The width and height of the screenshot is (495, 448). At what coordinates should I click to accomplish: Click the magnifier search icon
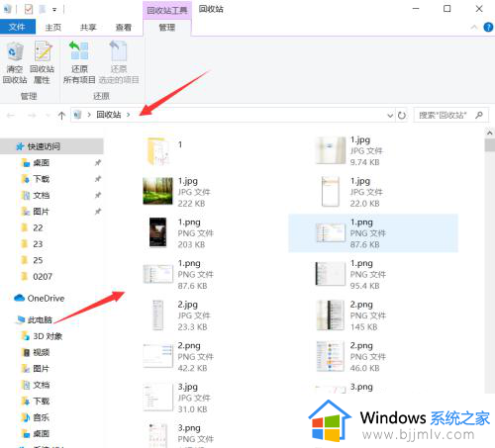pyautogui.click(x=479, y=115)
